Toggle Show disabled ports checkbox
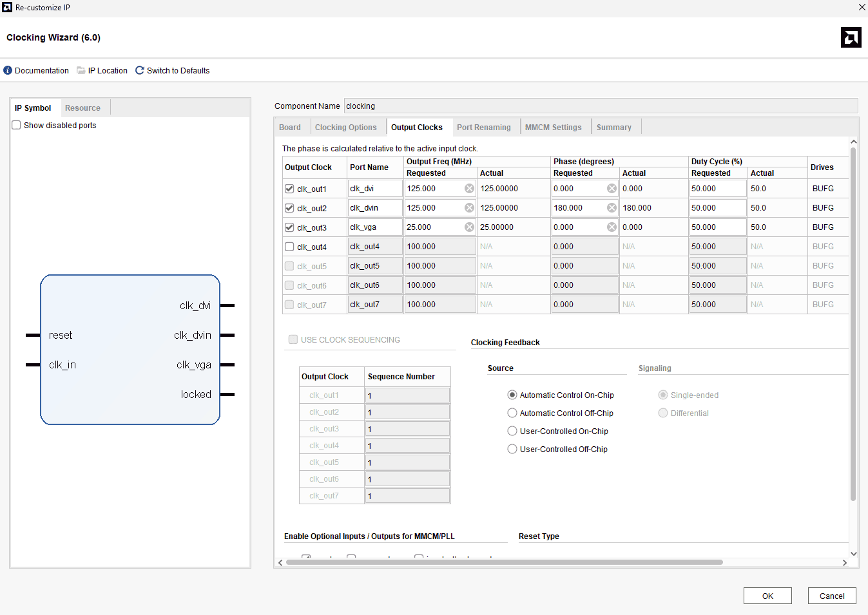The image size is (868, 615). point(17,125)
